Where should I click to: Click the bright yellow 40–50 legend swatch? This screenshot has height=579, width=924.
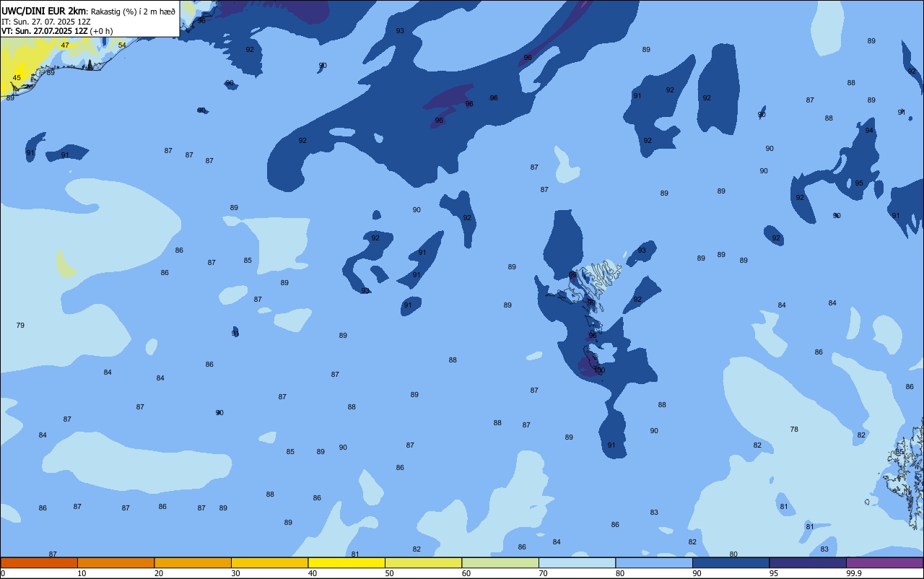[346, 562]
